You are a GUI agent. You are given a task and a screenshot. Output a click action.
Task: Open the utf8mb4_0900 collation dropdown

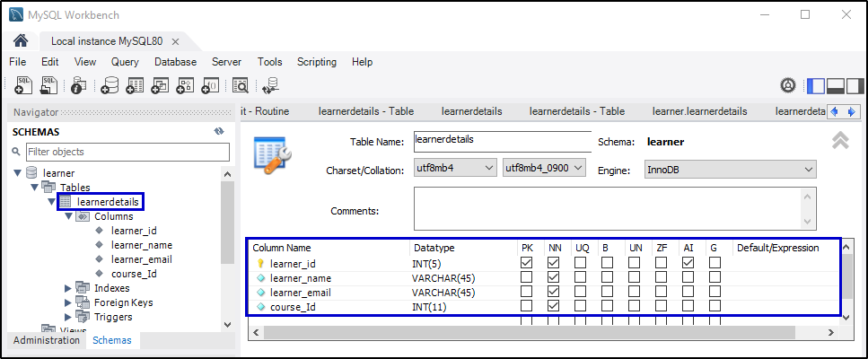point(544,168)
